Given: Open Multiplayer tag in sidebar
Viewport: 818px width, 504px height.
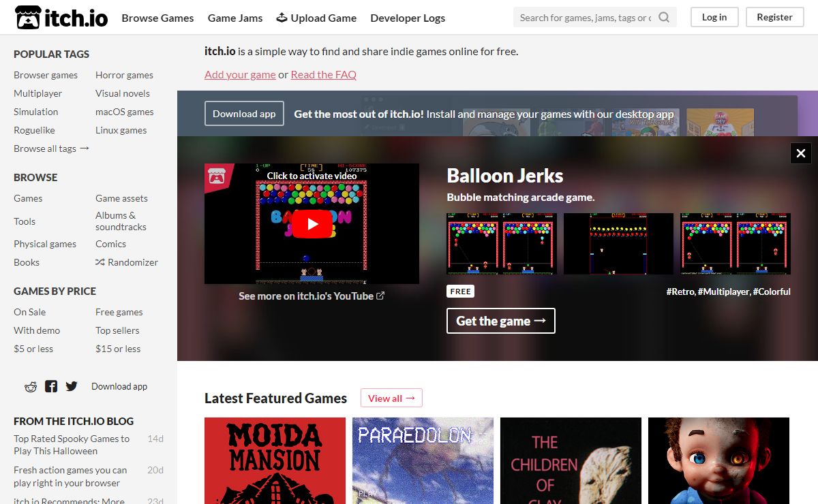Looking at the screenshot, I should (x=37, y=93).
